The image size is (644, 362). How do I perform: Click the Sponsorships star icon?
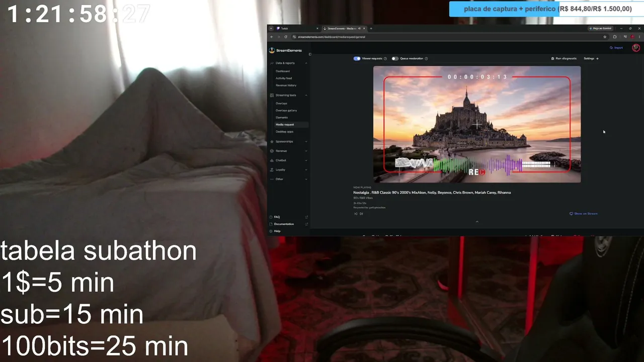pos(272,141)
